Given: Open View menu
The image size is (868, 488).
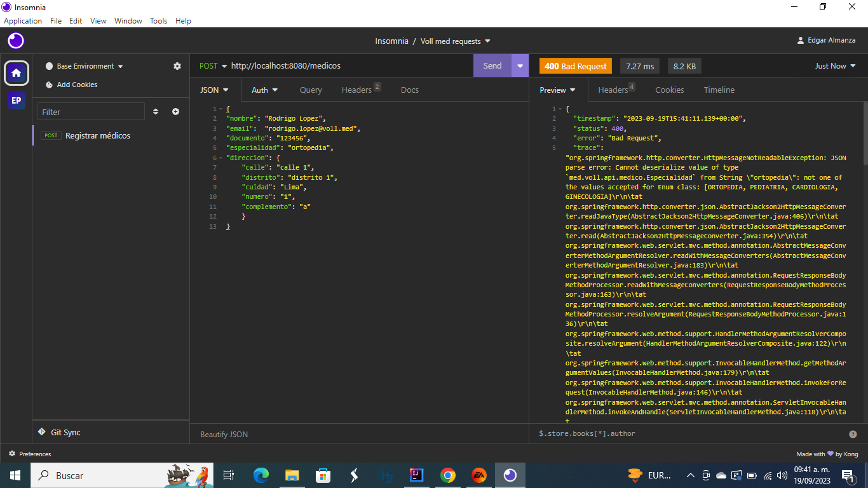Looking at the screenshot, I should [98, 20].
